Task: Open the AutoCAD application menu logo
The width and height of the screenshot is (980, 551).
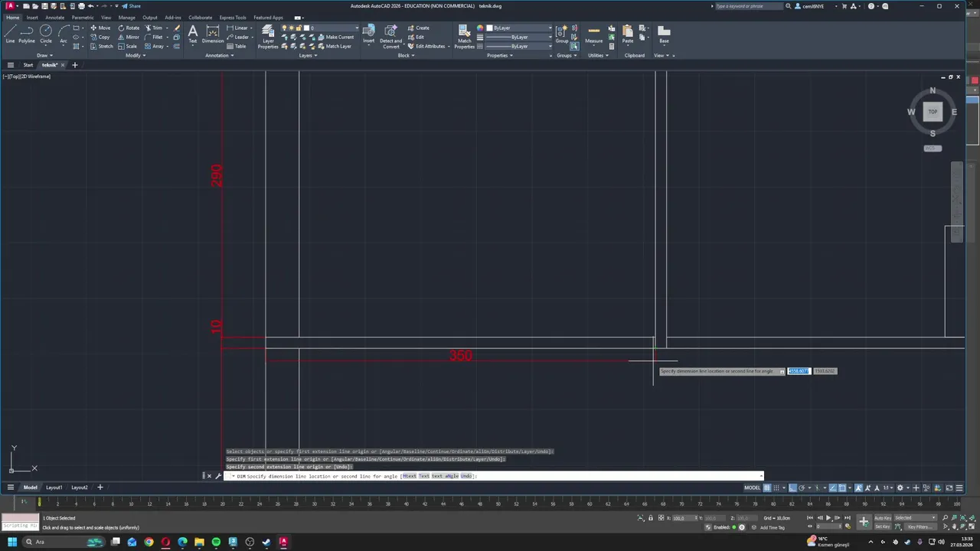Action: (x=9, y=6)
